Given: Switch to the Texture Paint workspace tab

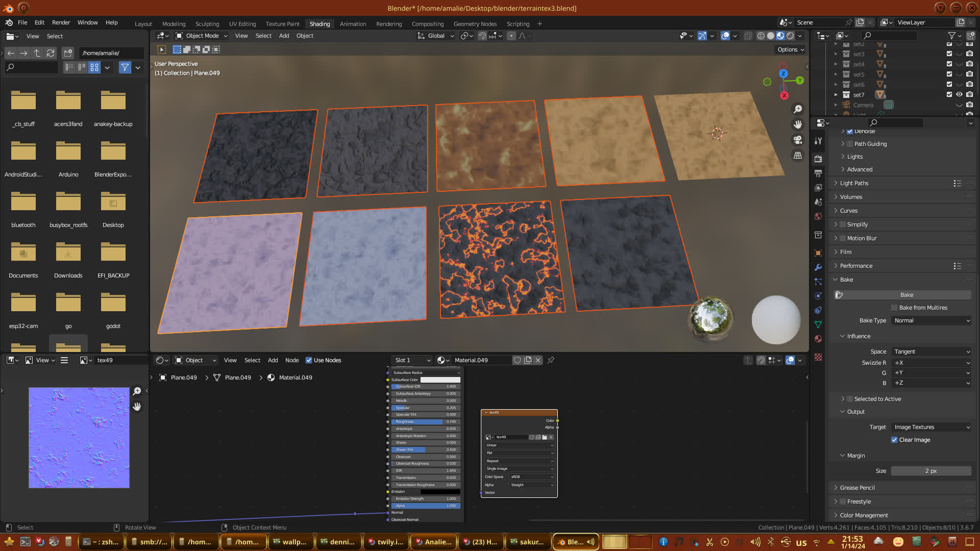Looking at the screenshot, I should [282, 24].
